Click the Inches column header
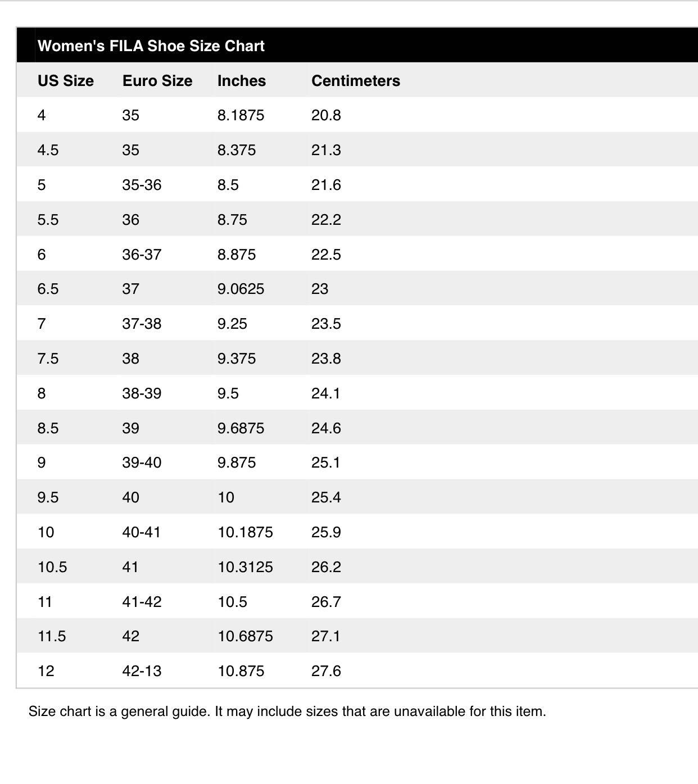The image size is (698, 784). pos(242,80)
